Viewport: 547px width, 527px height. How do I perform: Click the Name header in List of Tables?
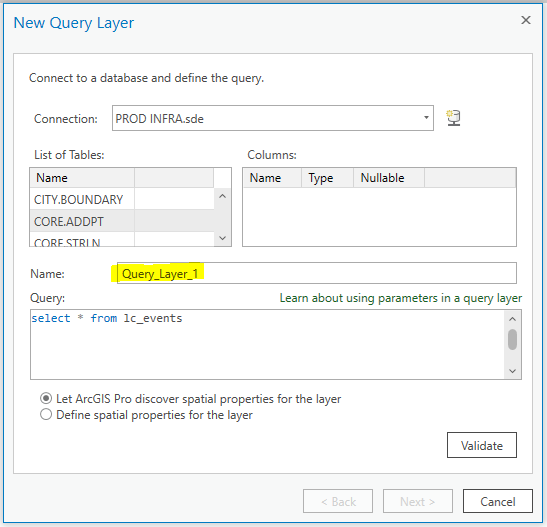[x=82, y=178]
